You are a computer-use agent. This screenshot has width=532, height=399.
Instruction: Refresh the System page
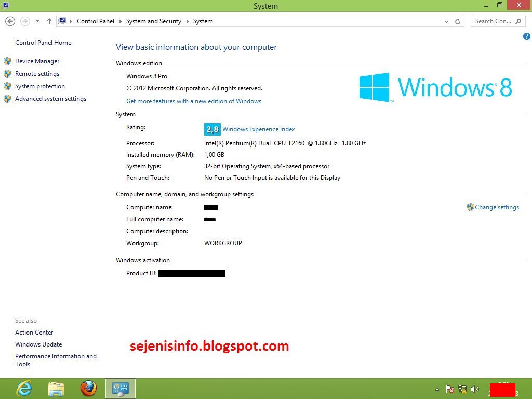[x=458, y=21]
